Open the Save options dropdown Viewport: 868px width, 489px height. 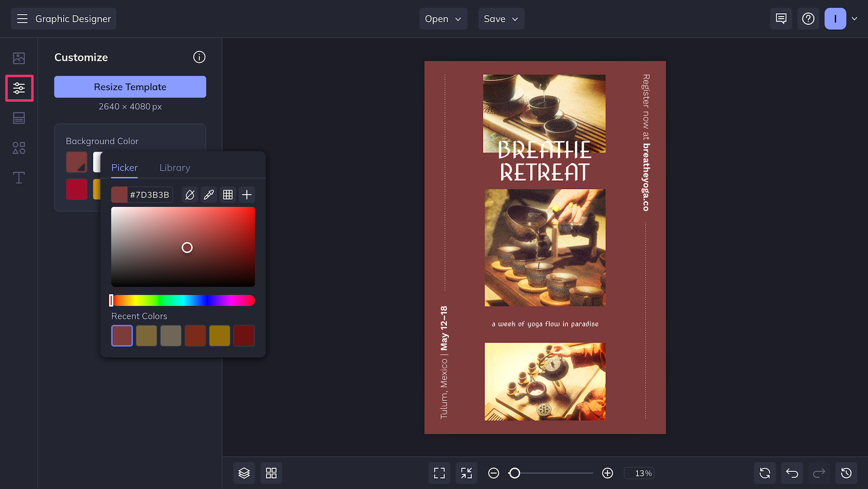pyautogui.click(x=500, y=18)
